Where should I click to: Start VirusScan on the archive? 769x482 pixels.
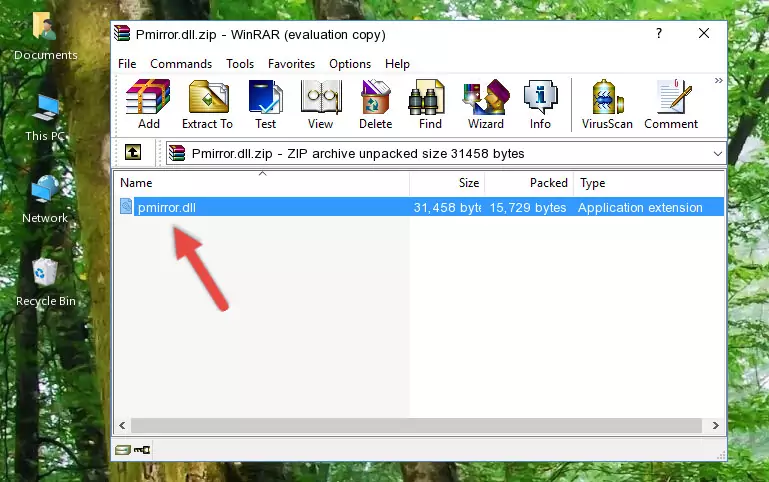tap(607, 104)
